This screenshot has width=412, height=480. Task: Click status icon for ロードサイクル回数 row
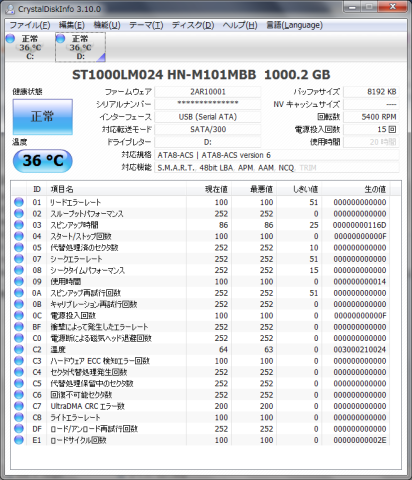click(x=19, y=440)
